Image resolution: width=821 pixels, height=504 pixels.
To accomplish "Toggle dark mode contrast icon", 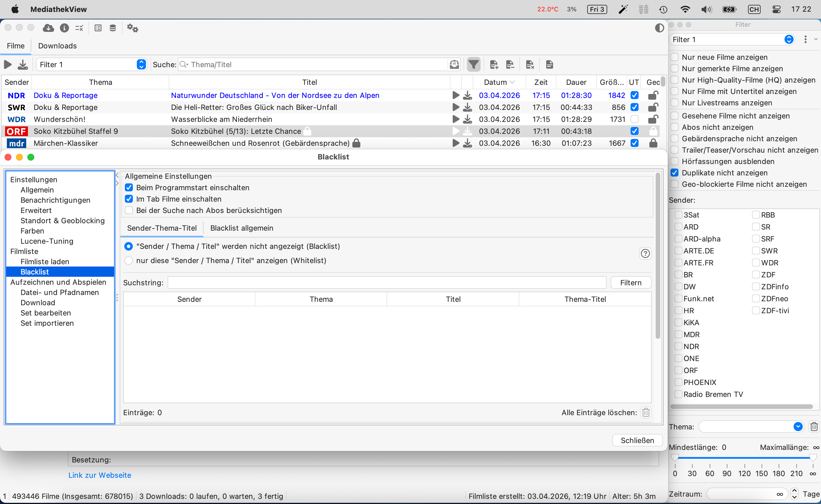I will 659,28.
